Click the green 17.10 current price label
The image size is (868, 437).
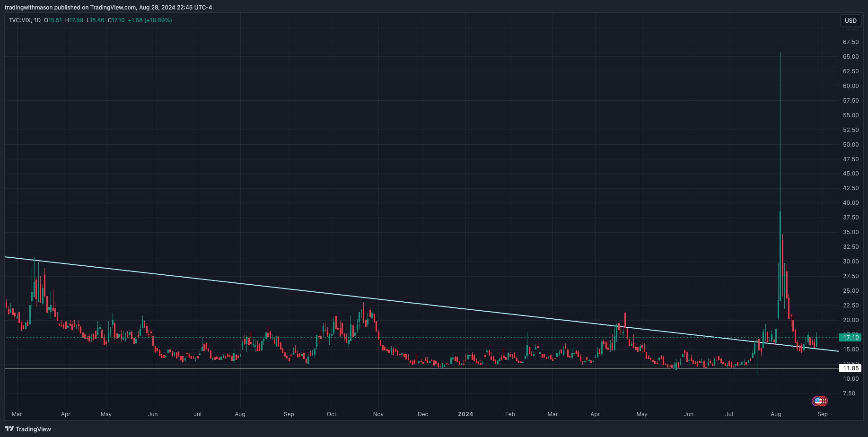tap(850, 337)
